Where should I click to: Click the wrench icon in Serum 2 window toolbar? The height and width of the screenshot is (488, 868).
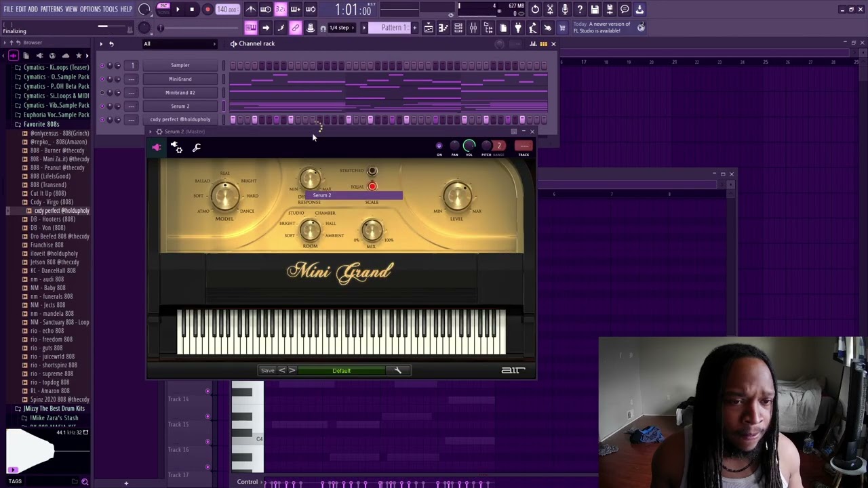[197, 148]
